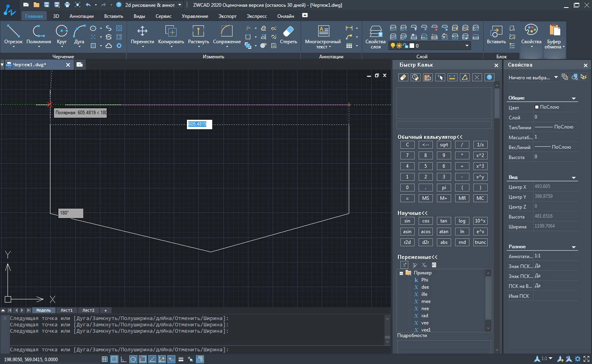The width and height of the screenshot is (592, 364).
Task: Activate the Растянуть stretch tool
Action: pyautogui.click(x=198, y=34)
